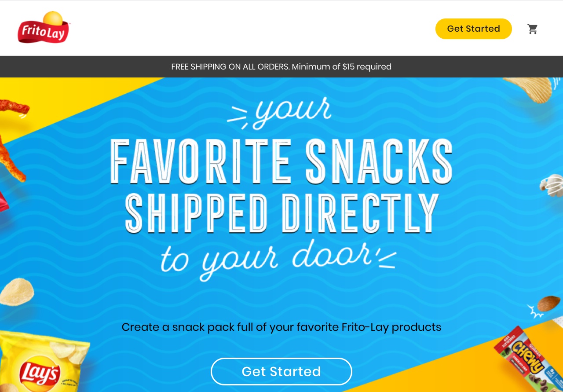
Task: Click the free shipping announcement banner
Action: click(x=281, y=67)
